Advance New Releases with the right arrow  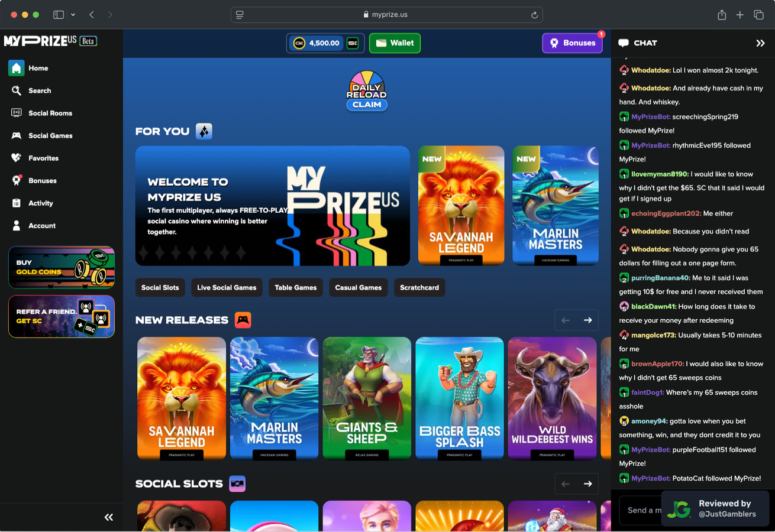[x=587, y=320]
